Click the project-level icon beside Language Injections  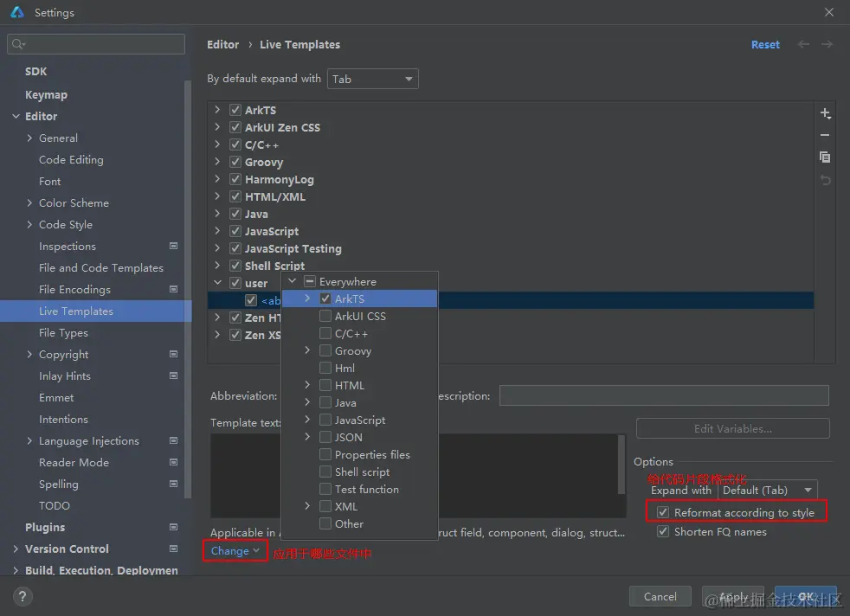173,441
